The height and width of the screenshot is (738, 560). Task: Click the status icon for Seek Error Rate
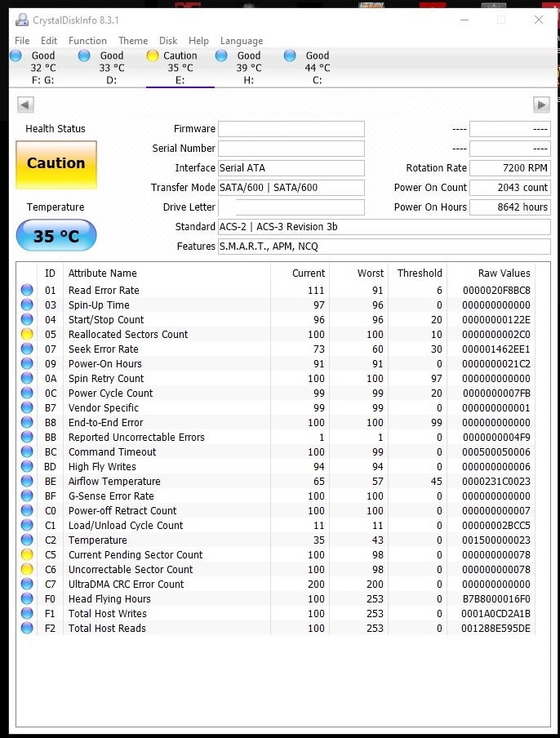point(27,349)
